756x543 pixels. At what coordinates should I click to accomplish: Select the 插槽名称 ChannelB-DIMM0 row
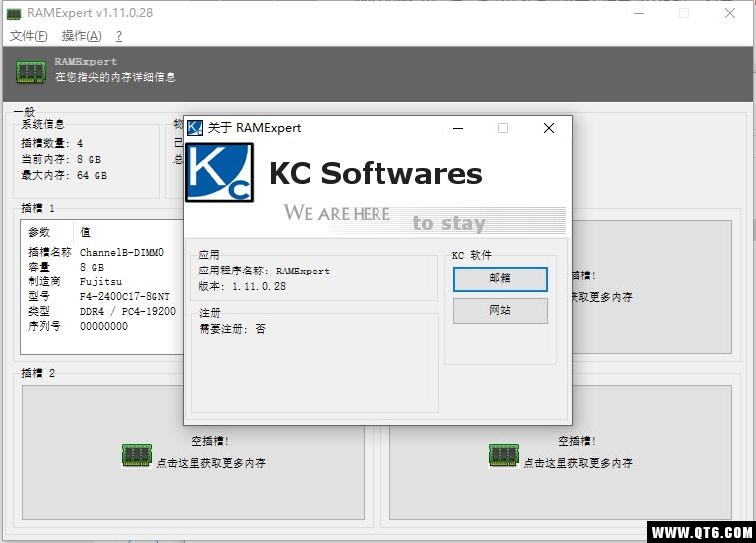tap(102, 252)
